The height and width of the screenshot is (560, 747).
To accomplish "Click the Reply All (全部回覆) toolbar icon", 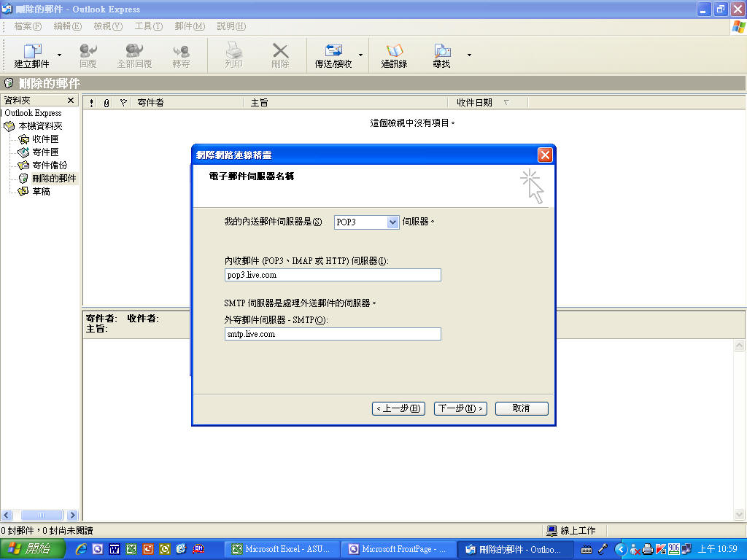I will [x=134, y=55].
